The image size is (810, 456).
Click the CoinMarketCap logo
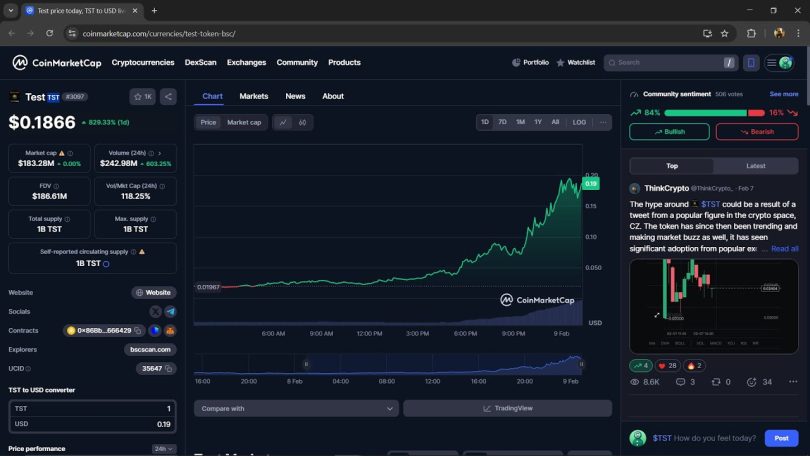[57, 62]
